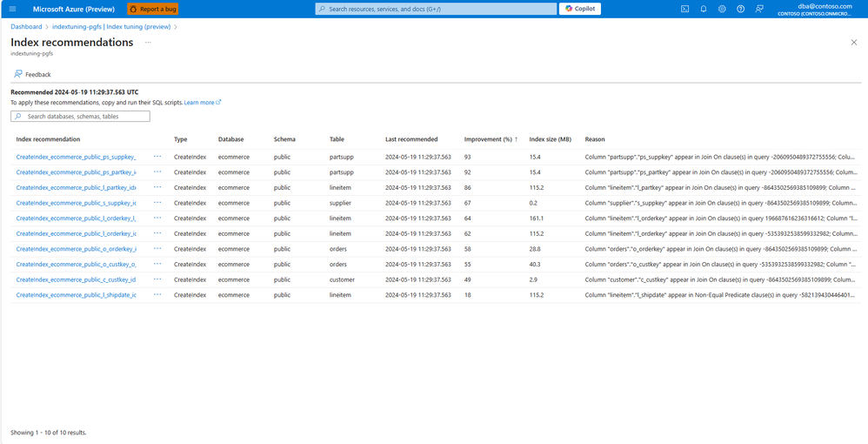Open CreateIndex_ecommerce_public_ps_partkey recommendation

[76, 172]
